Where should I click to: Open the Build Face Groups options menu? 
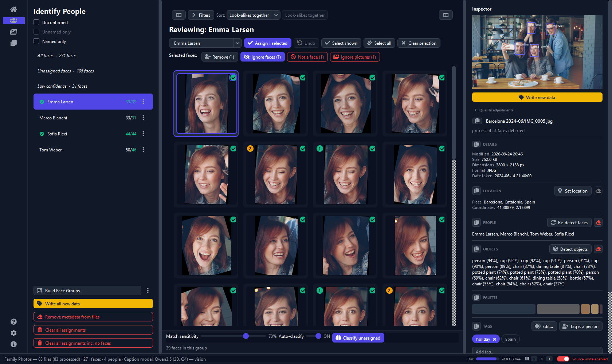[x=148, y=290]
